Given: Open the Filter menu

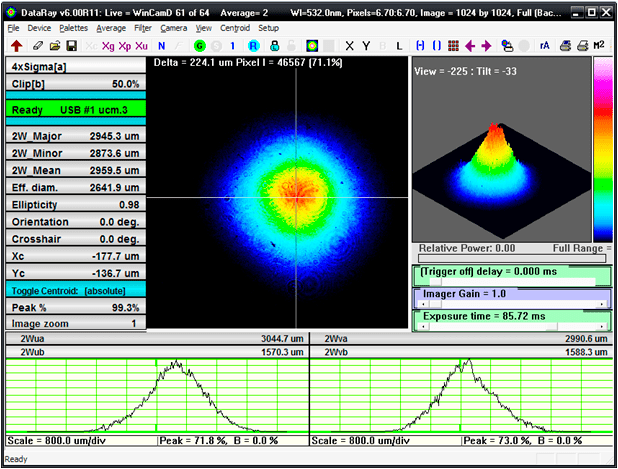Looking at the screenshot, I should tap(143, 28).
